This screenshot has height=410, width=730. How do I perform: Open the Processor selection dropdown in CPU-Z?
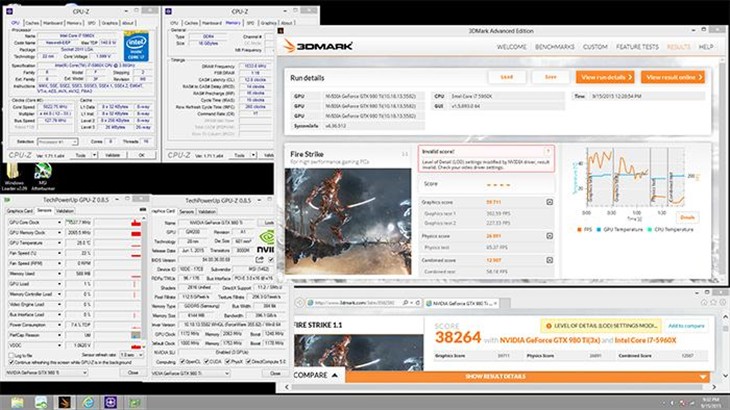click(58, 141)
